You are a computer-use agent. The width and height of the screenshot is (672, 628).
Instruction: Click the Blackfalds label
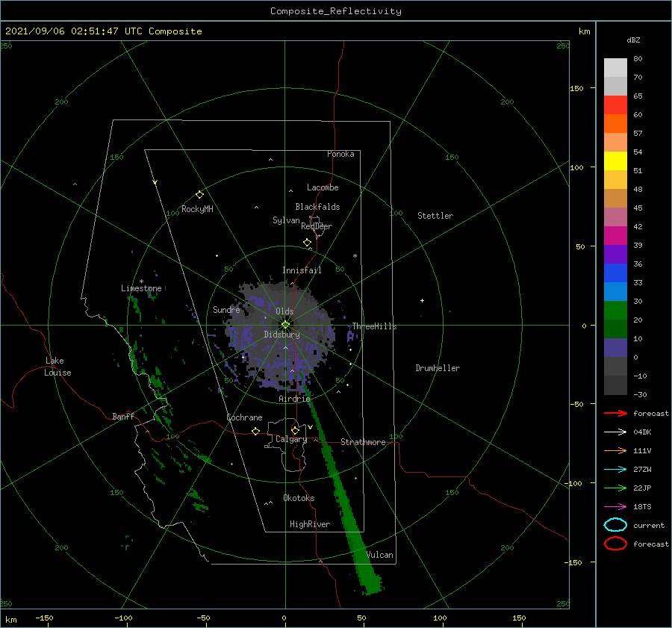click(x=317, y=207)
